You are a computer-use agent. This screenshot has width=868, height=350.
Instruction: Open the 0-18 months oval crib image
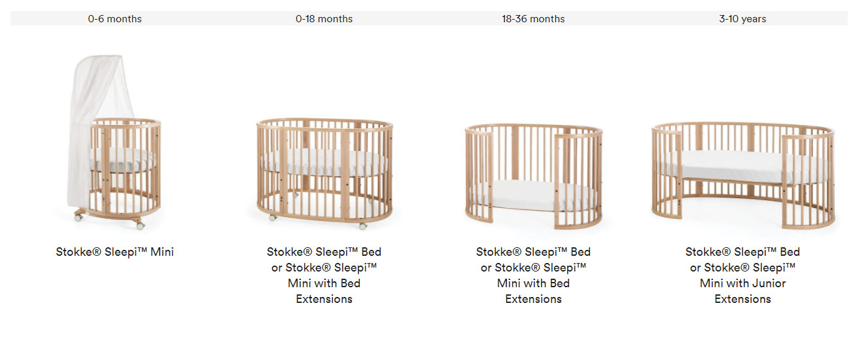click(x=324, y=173)
